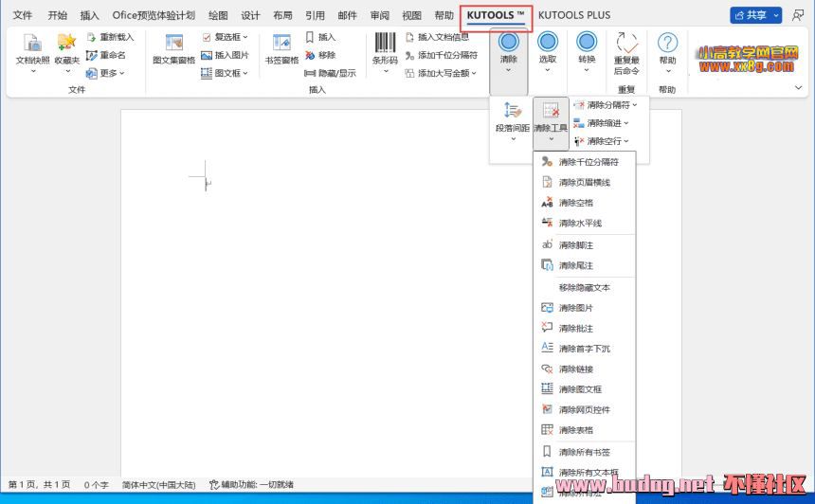Select 清除千位分隔符 menu entry
815x504 pixels.
(x=588, y=162)
